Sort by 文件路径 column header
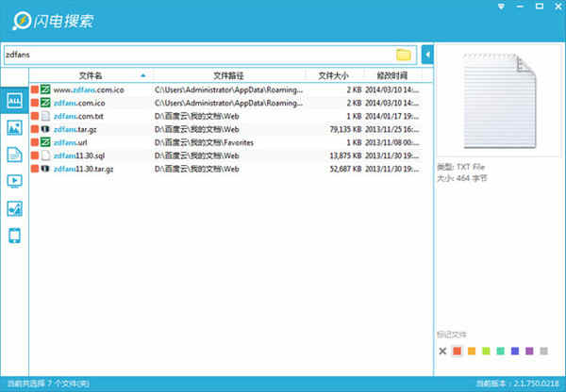Image resolution: width=566 pixels, height=392 pixels. pyautogui.click(x=228, y=75)
